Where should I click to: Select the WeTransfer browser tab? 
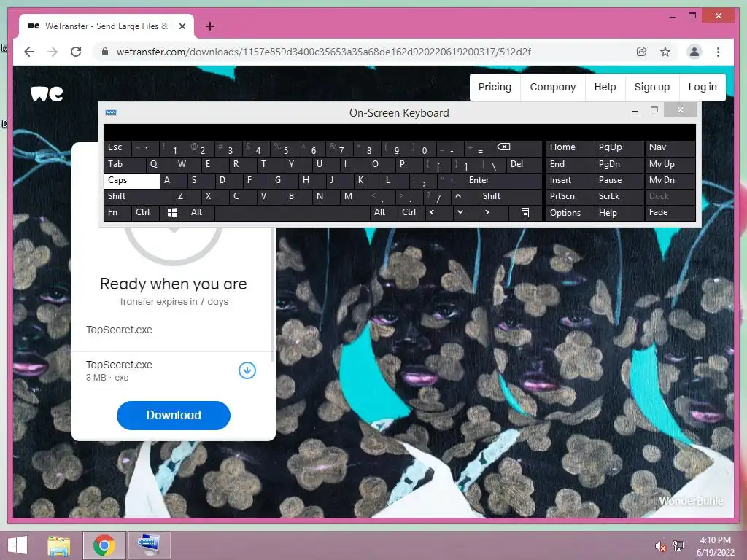(106, 26)
